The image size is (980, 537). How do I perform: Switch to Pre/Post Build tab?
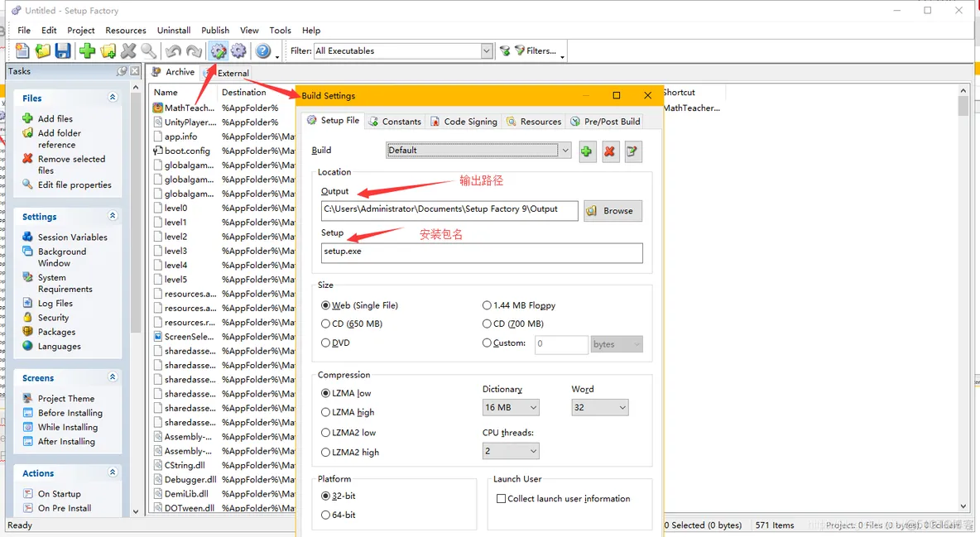click(x=605, y=122)
